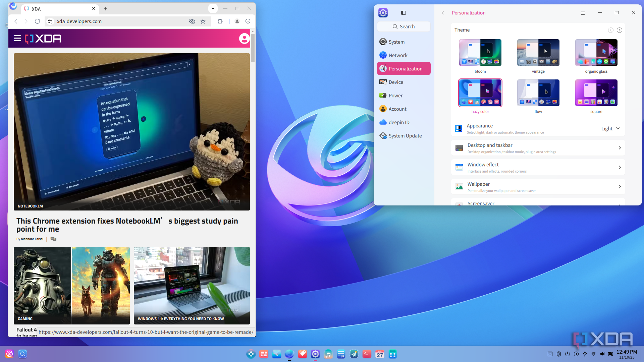Select the bloom theme

click(480, 53)
